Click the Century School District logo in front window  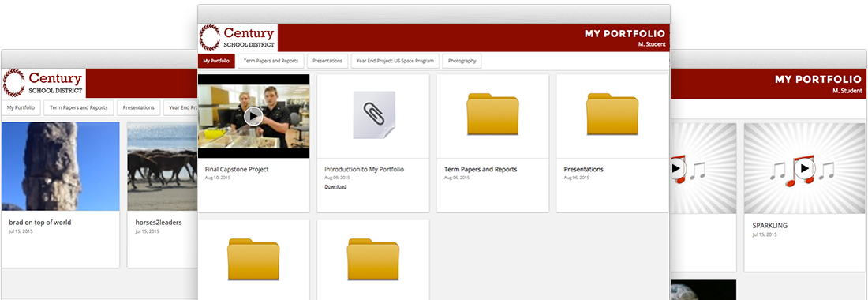(x=238, y=38)
